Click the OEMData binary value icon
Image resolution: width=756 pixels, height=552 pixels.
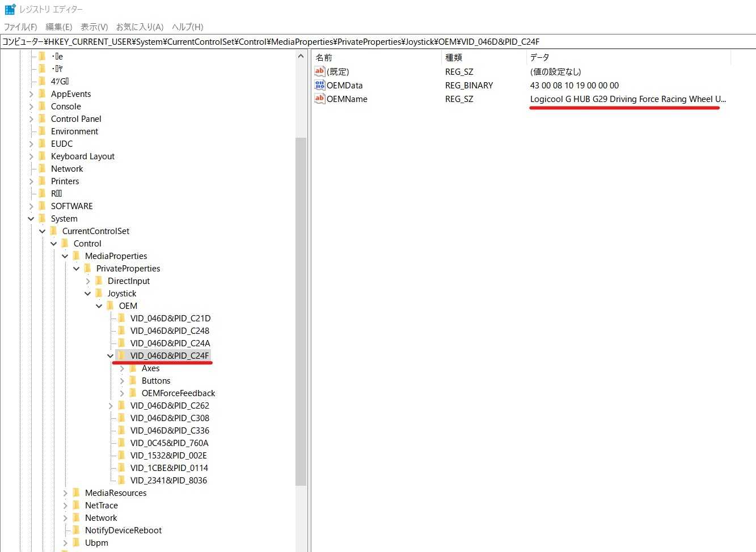point(320,85)
